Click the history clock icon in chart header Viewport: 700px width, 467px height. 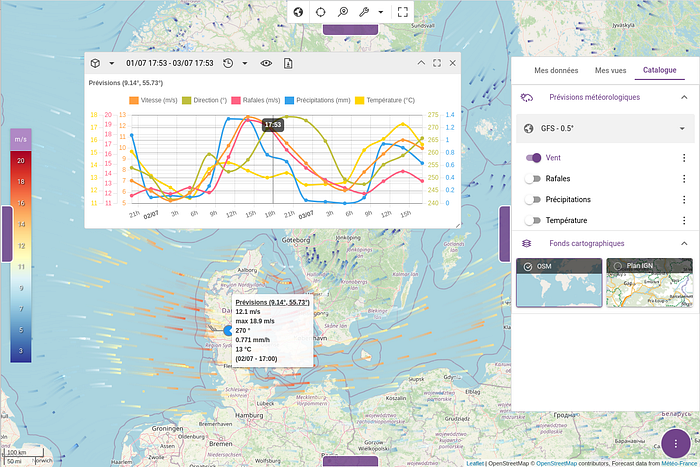(x=228, y=63)
